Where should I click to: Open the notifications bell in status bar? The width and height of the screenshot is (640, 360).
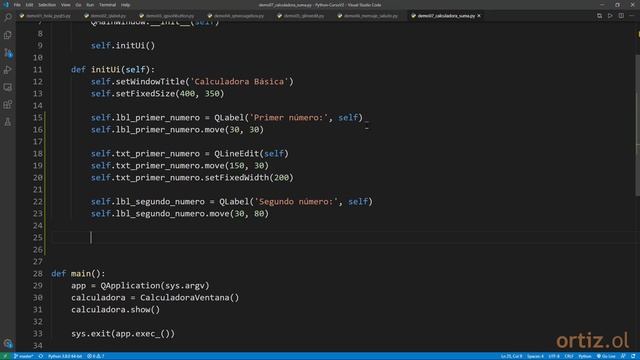633,356
